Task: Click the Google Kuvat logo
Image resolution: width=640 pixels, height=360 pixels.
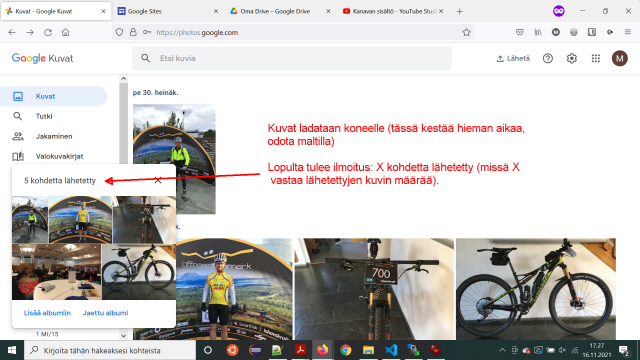Action: pyautogui.click(x=42, y=58)
